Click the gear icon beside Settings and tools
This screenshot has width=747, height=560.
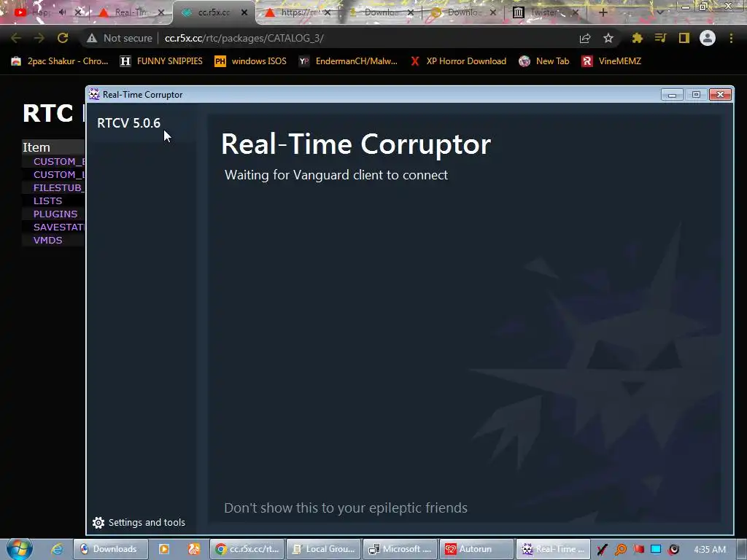click(98, 523)
